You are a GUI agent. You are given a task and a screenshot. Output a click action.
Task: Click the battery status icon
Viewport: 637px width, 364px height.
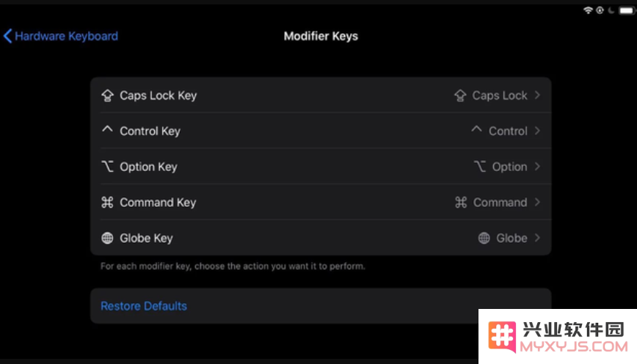click(627, 10)
